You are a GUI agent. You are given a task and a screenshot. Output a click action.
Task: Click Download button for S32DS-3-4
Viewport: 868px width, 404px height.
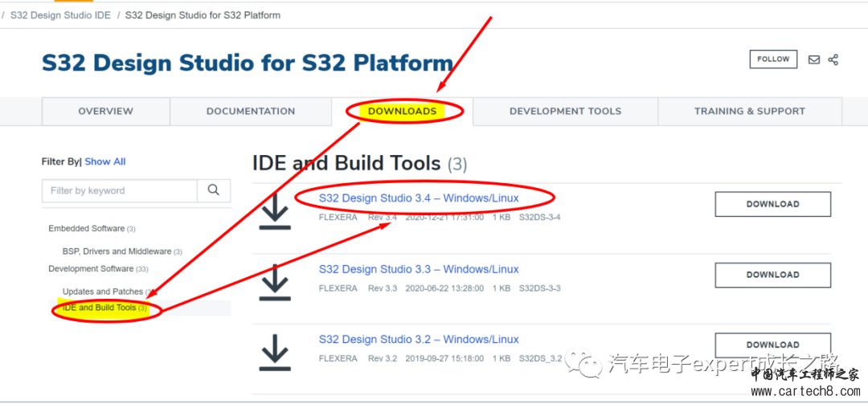(773, 204)
